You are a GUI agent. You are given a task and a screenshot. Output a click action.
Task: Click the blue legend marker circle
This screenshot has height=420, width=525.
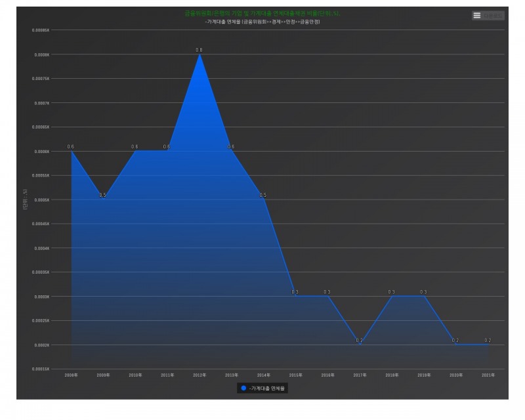click(x=243, y=388)
